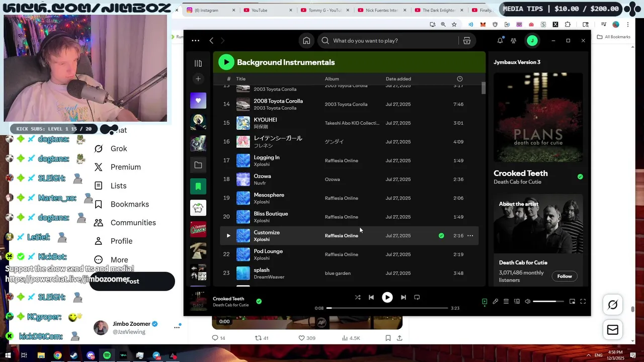
Task: Open Connect to a device
Action: (x=517, y=302)
